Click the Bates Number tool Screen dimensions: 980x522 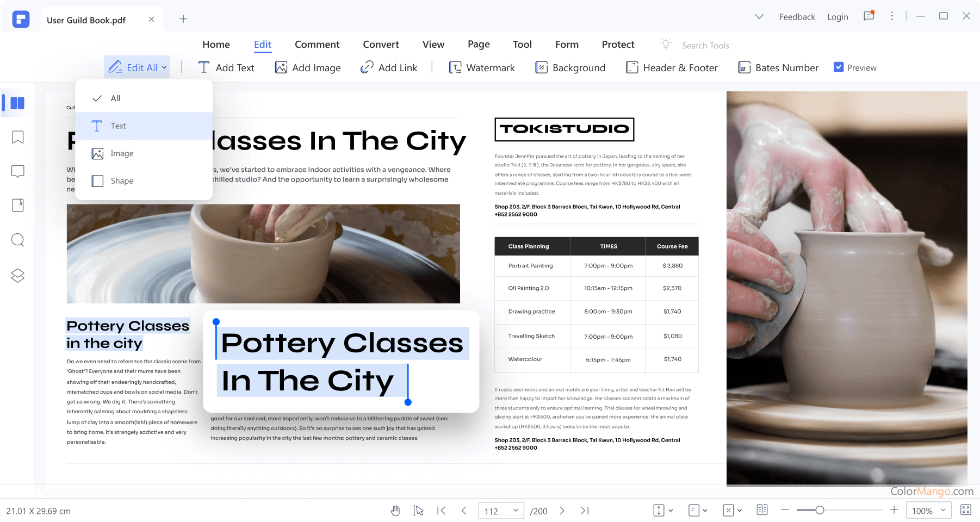tap(778, 67)
